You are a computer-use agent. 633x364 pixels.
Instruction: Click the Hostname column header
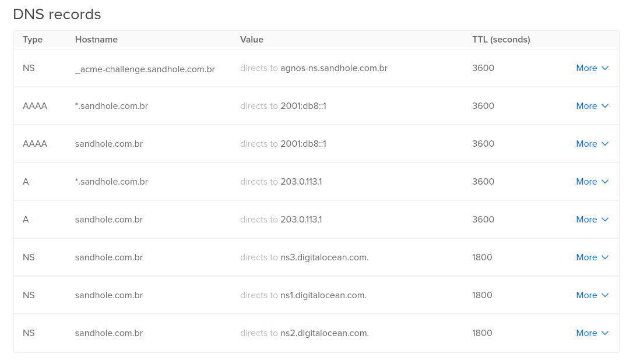pos(96,40)
